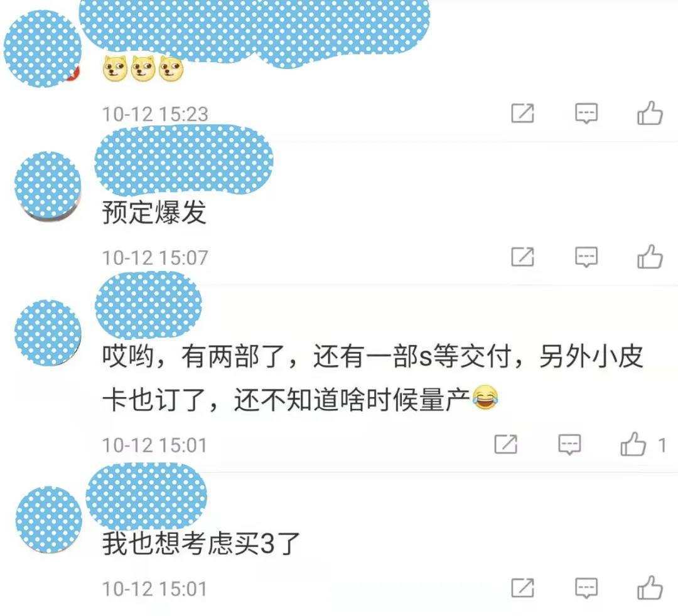Open avatar of 我也想考虑买3了 commenter

pyautogui.click(x=48, y=519)
